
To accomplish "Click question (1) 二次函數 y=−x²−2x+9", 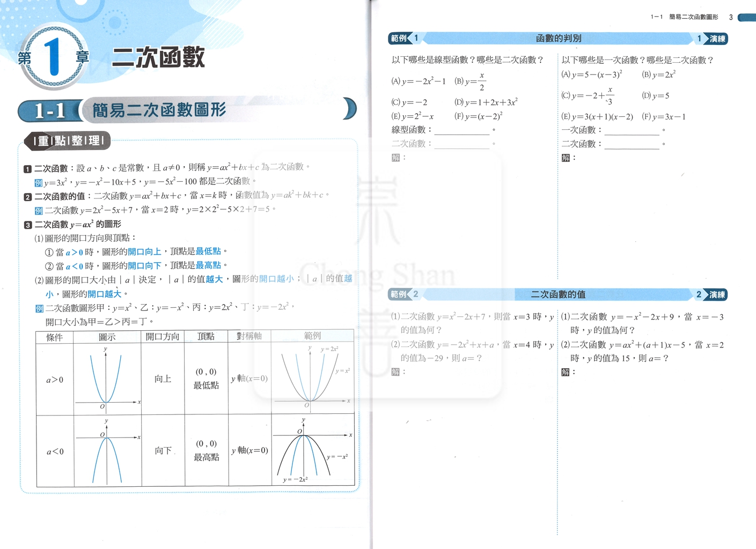I will (642, 324).
